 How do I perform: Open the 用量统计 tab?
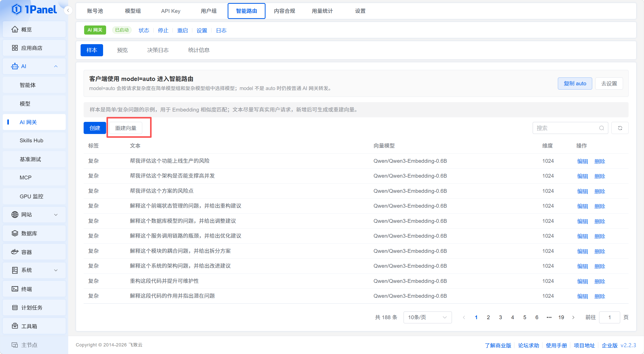[x=322, y=11]
